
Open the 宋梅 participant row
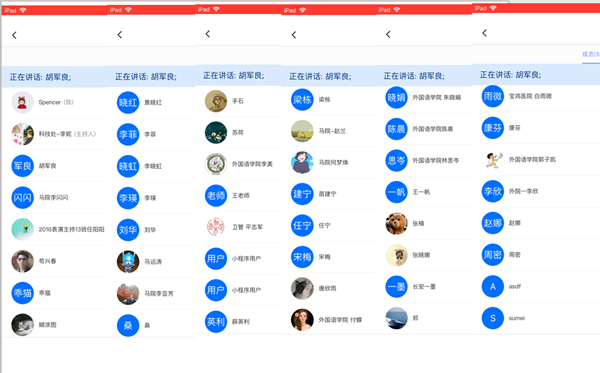pos(328,257)
